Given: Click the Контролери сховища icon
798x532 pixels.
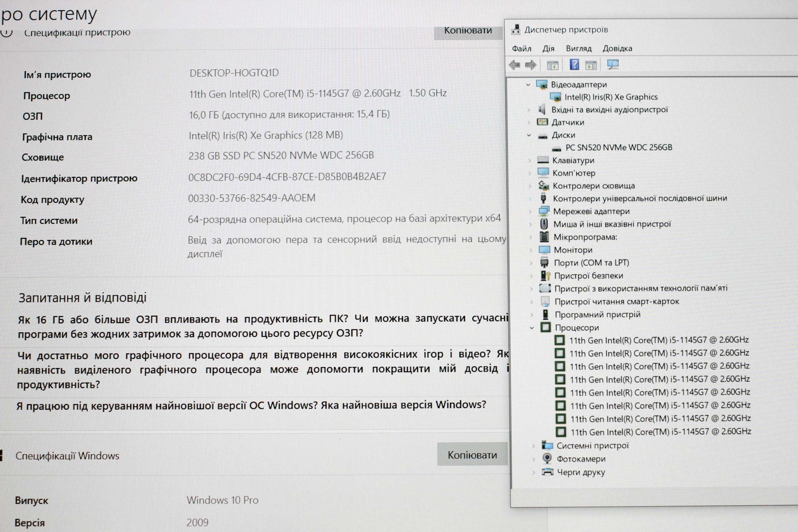Looking at the screenshot, I should pyautogui.click(x=543, y=185).
